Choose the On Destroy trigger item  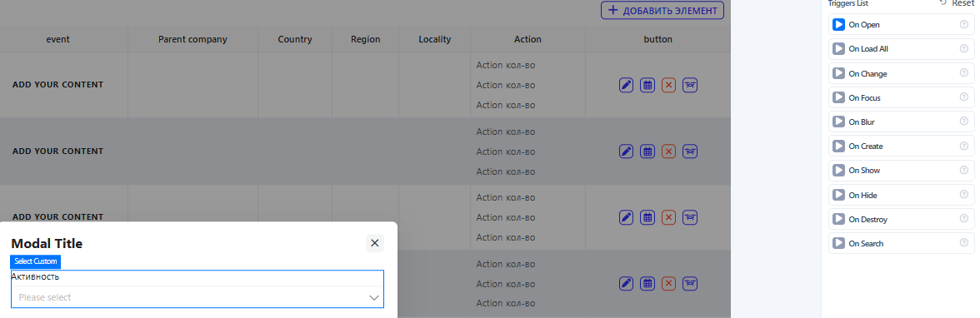(x=902, y=219)
